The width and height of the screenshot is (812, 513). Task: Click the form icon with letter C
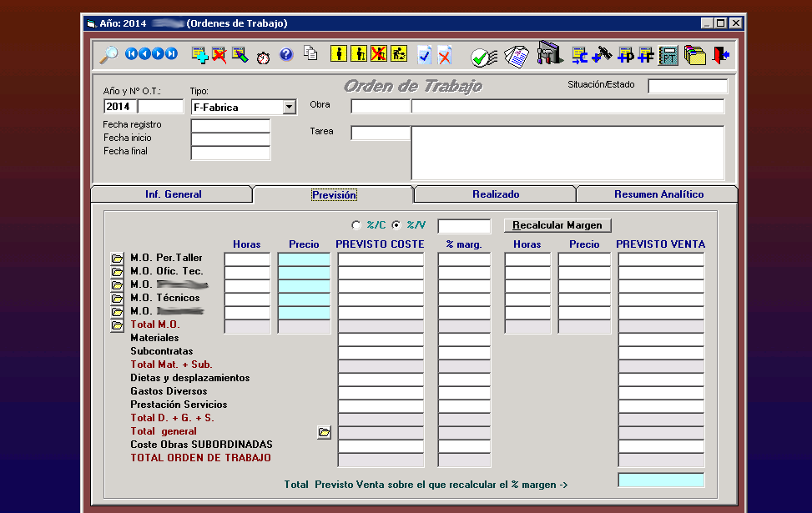coord(579,55)
